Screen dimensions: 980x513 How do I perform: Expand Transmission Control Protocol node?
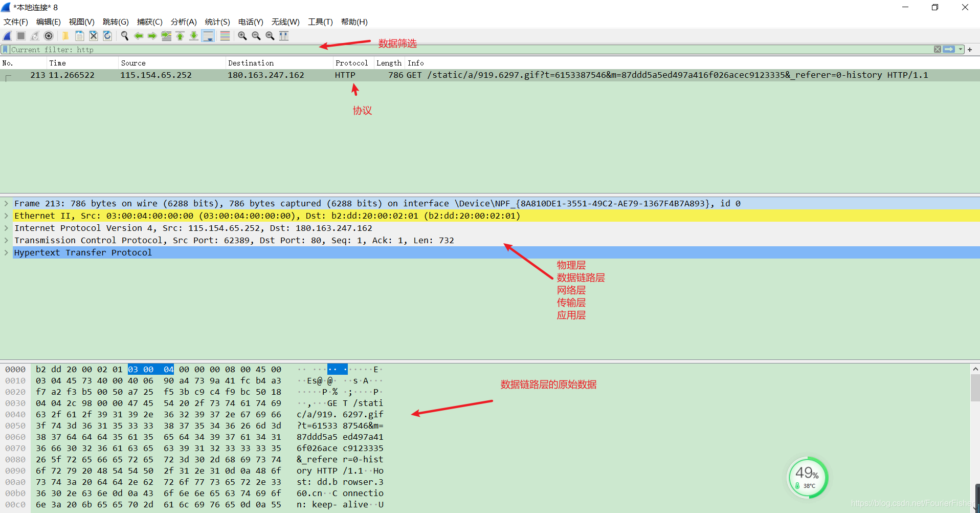(x=6, y=240)
